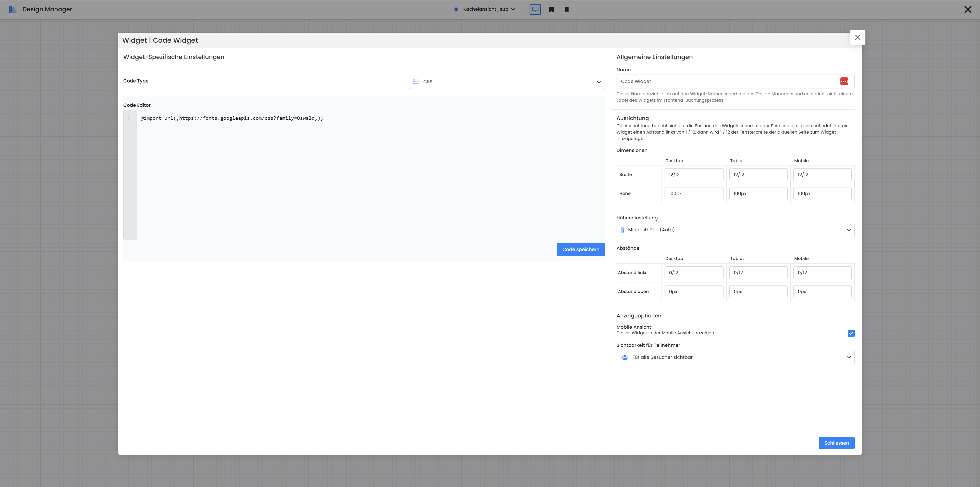Click the Design Manager logo icon
This screenshot has height=487, width=980.
[12, 9]
